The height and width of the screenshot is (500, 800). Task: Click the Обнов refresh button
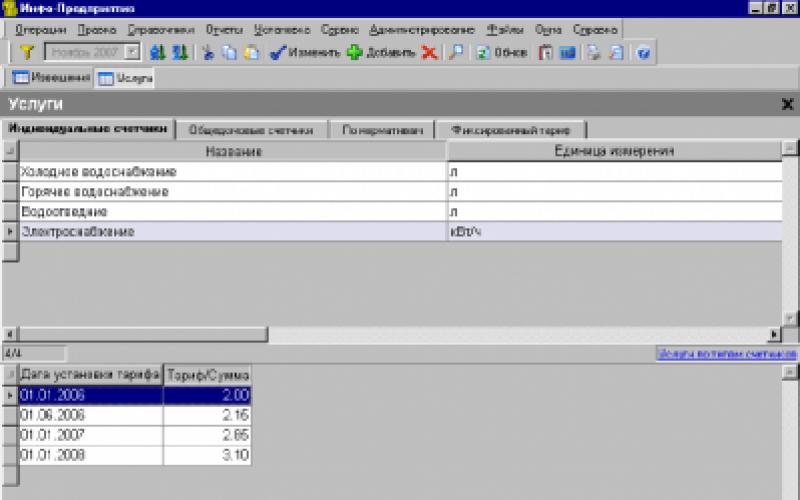pos(501,53)
